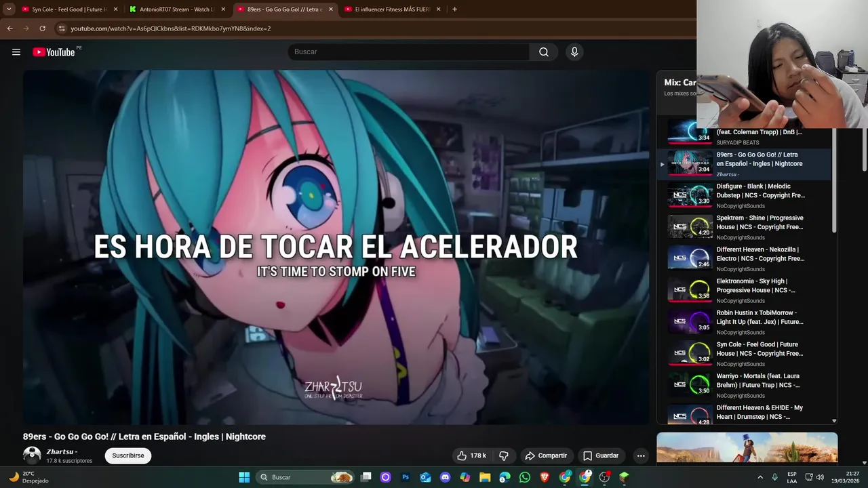Close the El influencer Fitness tab
The image size is (868, 488).
click(x=439, y=9)
